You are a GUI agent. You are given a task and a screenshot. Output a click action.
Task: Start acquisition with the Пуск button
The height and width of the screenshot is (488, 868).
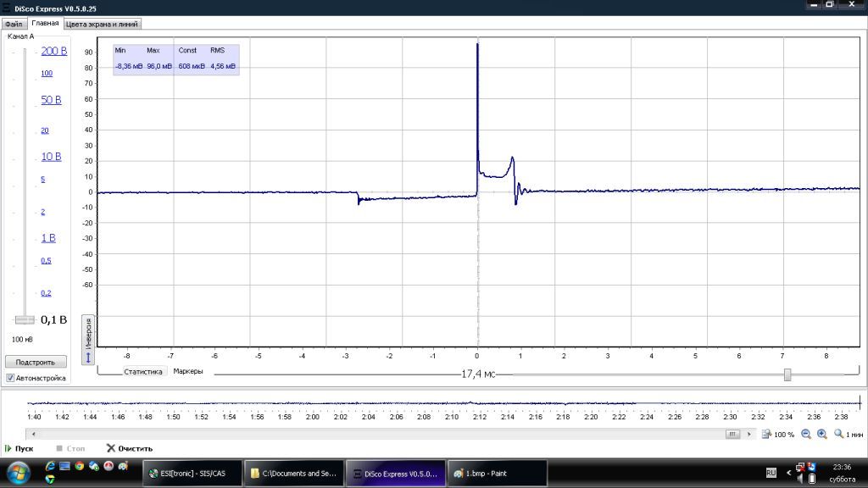pos(19,449)
